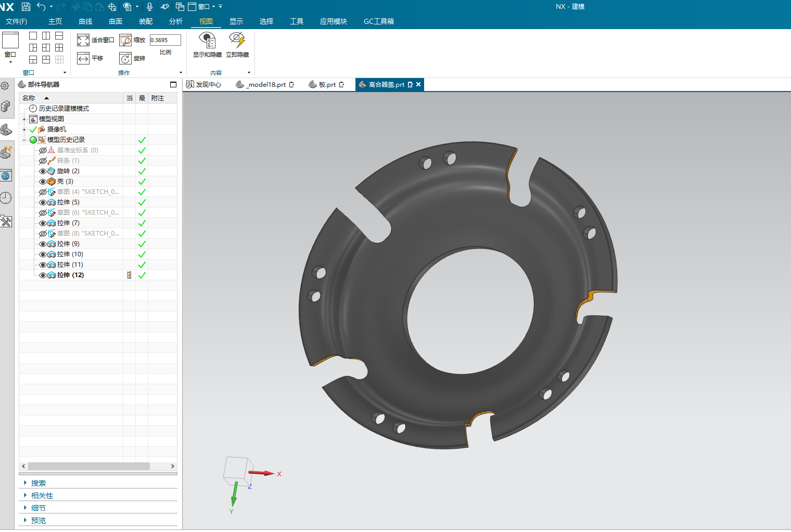Switch to the 分析 ribbon tab
Viewport: 791px width, 532px height.
click(x=176, y=21)
